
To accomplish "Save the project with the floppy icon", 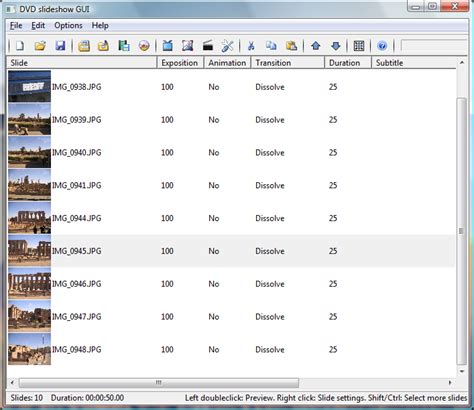I will 60,46.
